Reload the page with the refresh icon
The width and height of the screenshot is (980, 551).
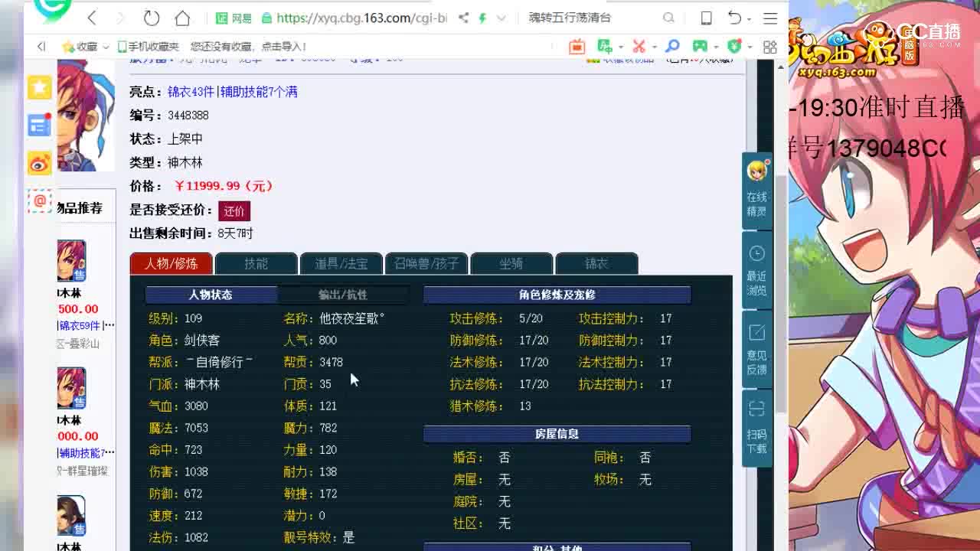pos(152,18)
